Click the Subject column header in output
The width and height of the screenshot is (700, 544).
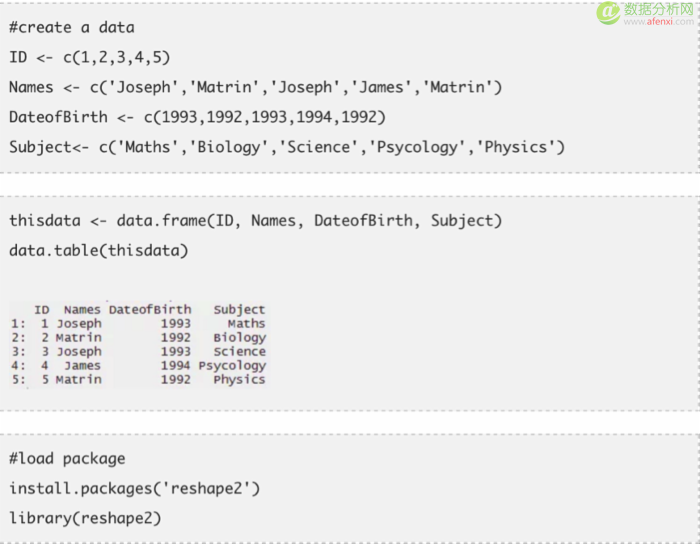click(x=239, y=310)
